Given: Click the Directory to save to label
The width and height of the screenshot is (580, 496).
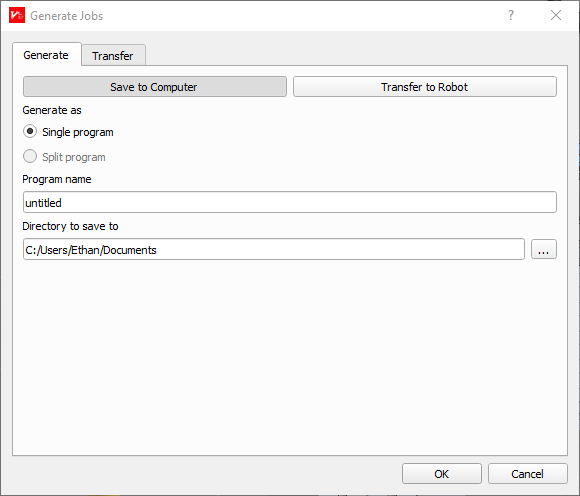Looking at the screenshot, I should click(70, 226).
